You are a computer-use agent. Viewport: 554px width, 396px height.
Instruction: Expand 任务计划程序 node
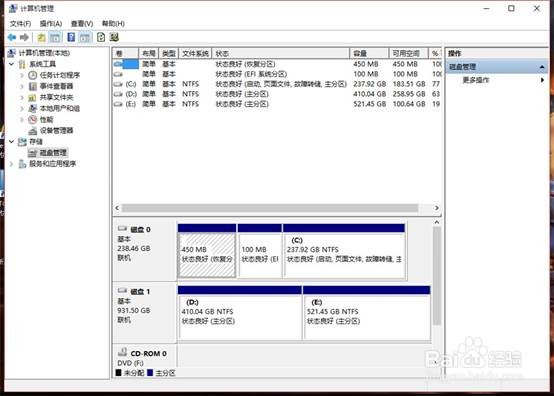pyautogui.click(x=22, y=75)
